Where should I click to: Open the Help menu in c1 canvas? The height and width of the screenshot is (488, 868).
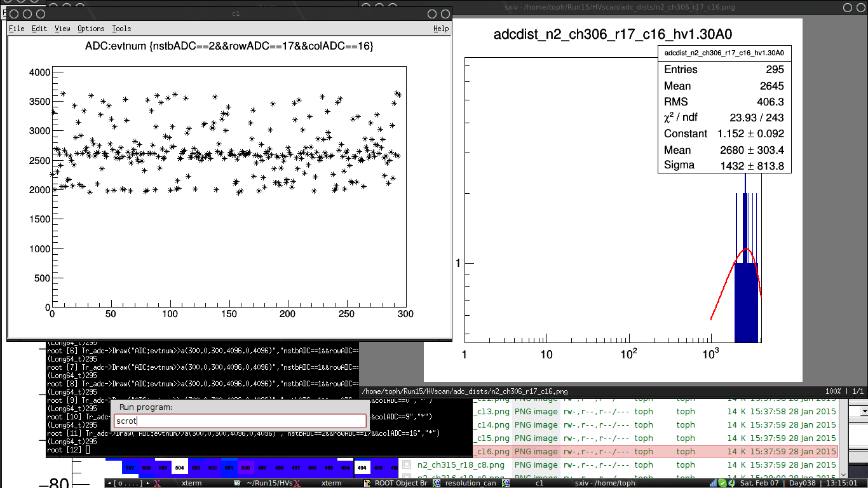[441, 29]
